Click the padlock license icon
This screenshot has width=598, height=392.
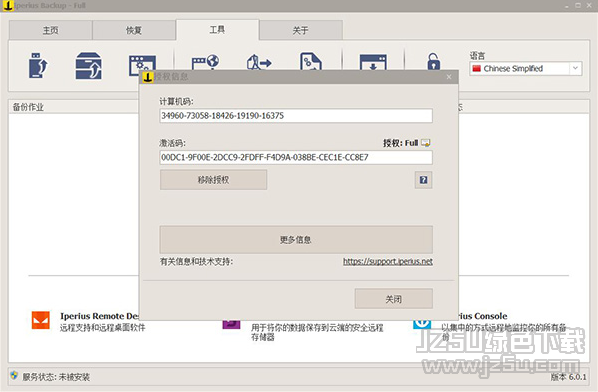pos(433,61)
